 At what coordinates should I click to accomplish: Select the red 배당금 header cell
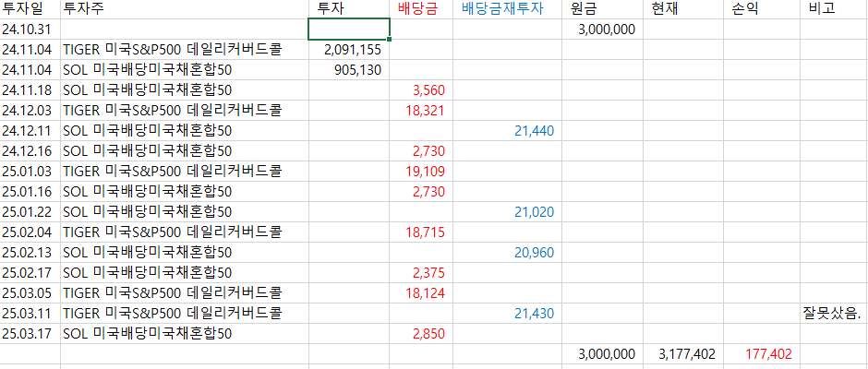pos(421,9)
